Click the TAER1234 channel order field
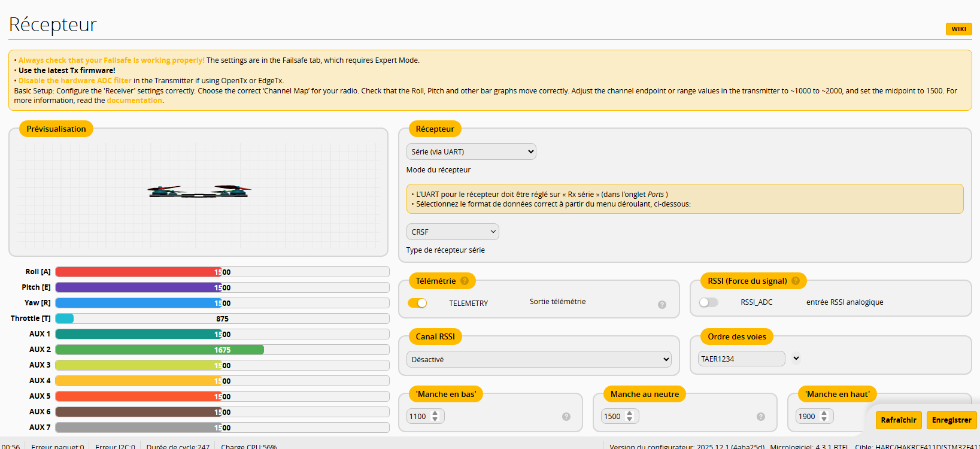 tap(741, 359)
